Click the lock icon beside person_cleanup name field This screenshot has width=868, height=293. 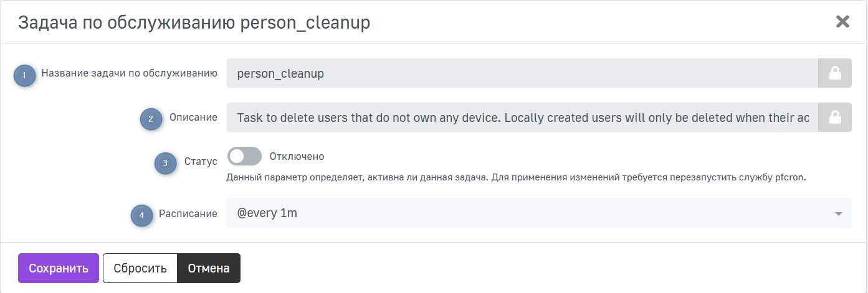pos(834,73)
